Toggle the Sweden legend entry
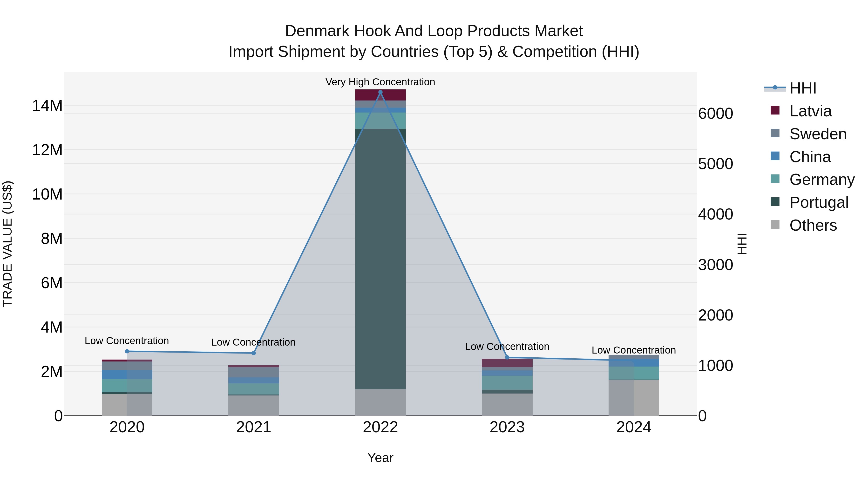This screenshot has height=488, width=868. tap(809, 134)
